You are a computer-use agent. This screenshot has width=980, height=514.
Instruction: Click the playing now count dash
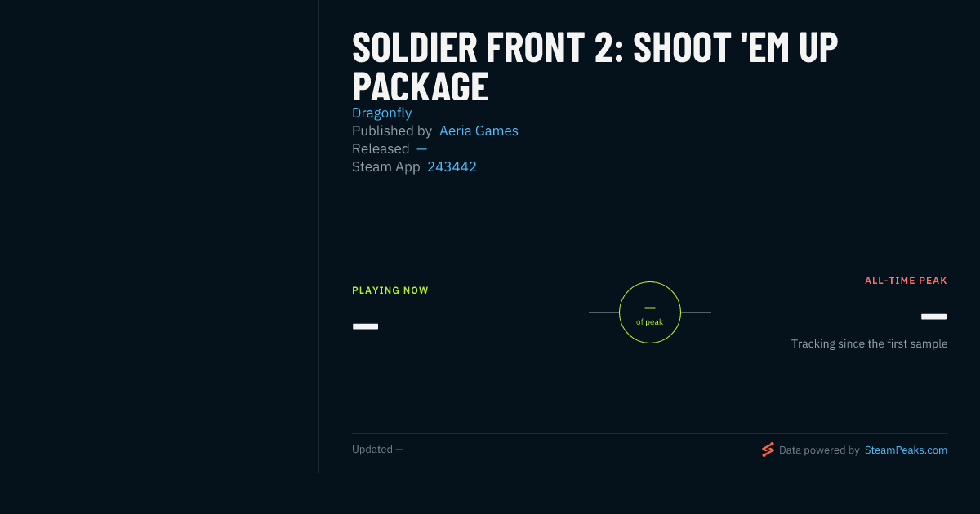click(365, 326)
